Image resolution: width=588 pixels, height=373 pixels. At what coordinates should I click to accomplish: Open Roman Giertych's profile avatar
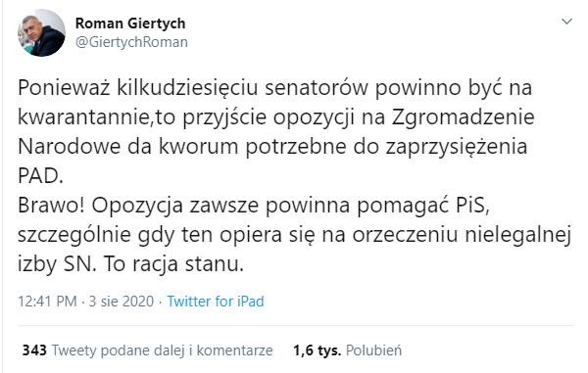(41, 33)
